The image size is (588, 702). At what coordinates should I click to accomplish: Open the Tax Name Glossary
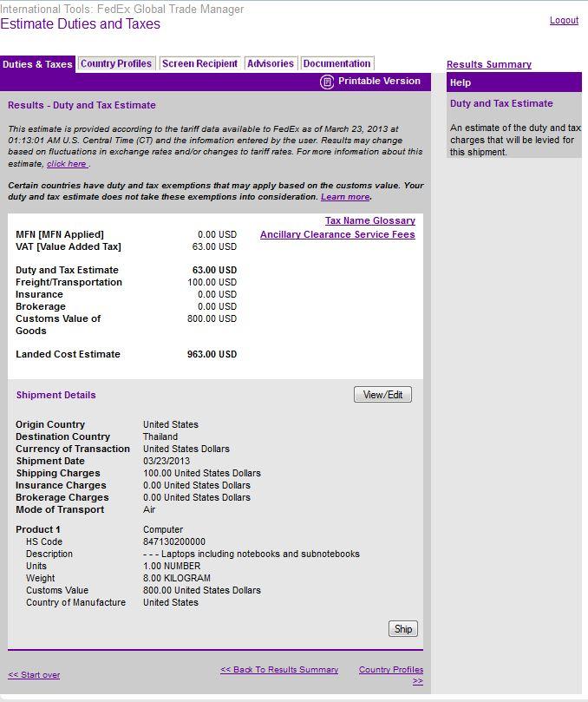pyautogui.click(x=370, y=220)
